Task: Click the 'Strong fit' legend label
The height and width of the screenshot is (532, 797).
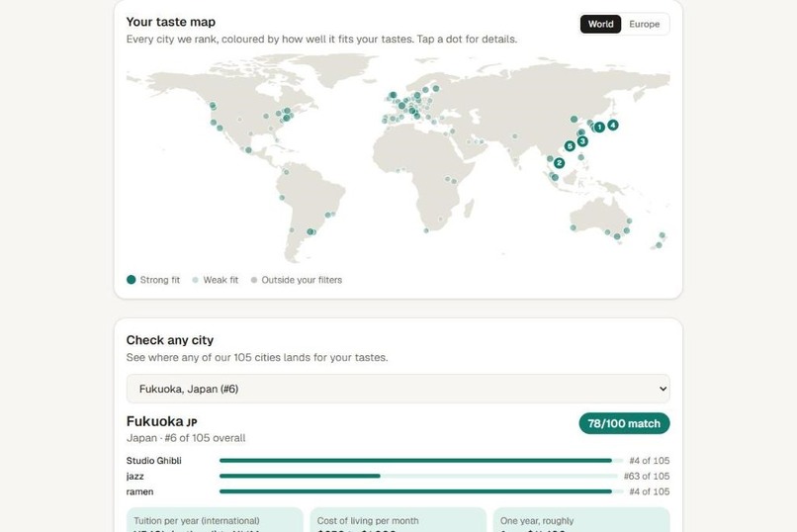Action: pos(160,280)
